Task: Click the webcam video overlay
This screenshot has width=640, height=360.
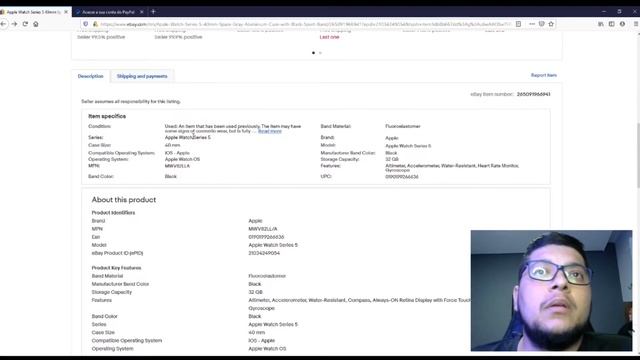Action: (551, 291)
